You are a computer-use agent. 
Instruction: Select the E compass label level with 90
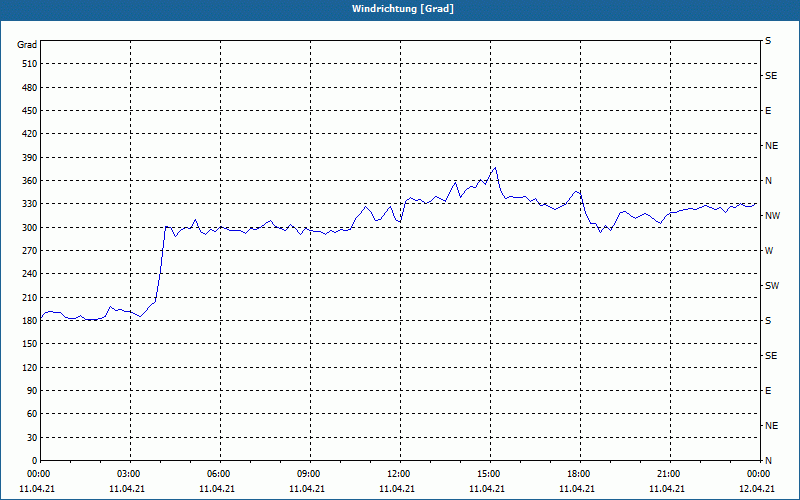pos(768,391)
